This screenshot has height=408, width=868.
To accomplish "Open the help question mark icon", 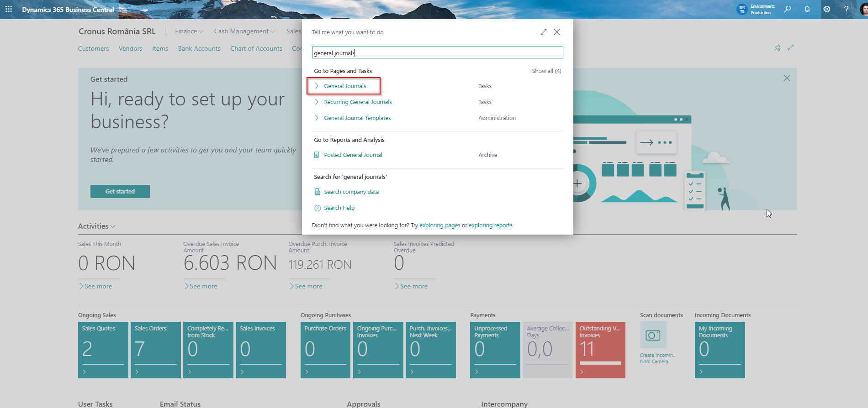I will pos(846,9).
